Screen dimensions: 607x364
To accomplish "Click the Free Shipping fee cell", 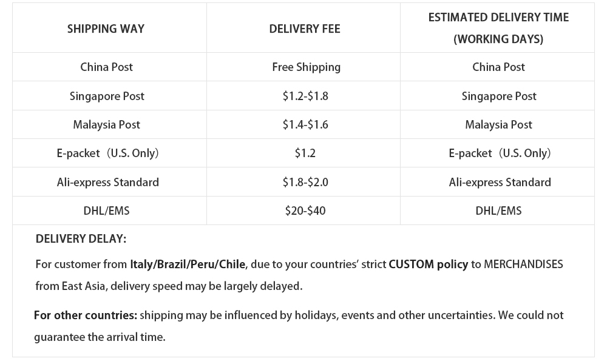I will (x=306, y=67).
